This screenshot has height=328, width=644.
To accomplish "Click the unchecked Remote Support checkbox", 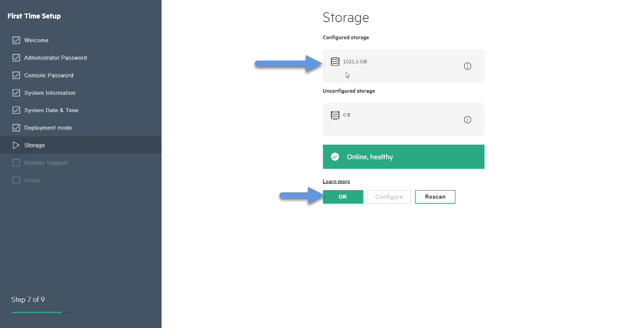I will pos(16,163).
